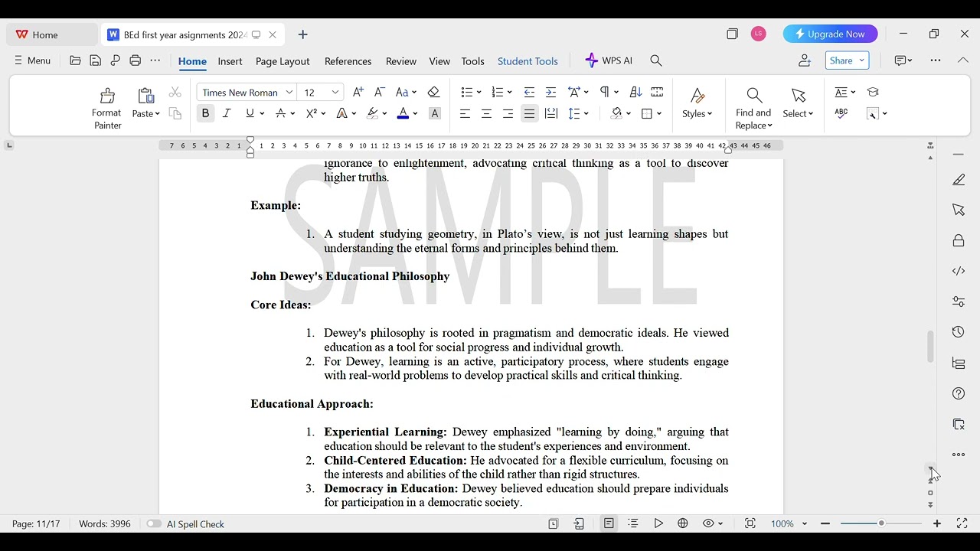
Task: Click the Copy icon below scissors
Action: 175,114
